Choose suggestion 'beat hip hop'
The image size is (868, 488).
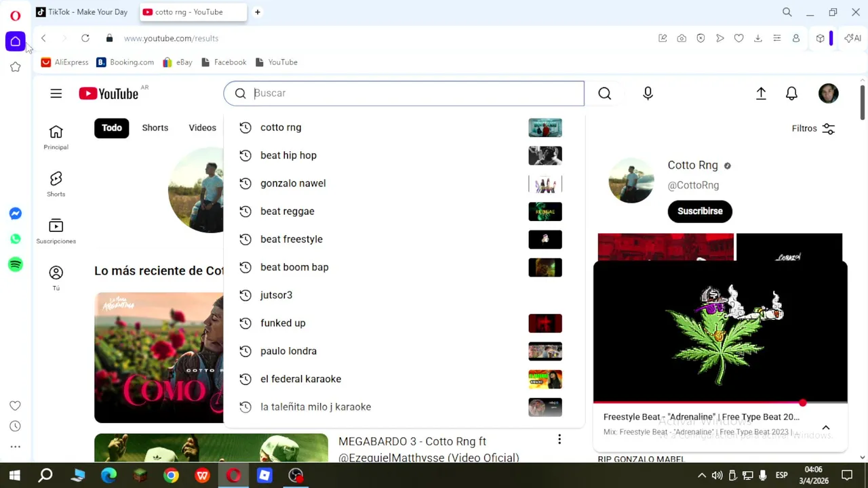coord(403,155)
